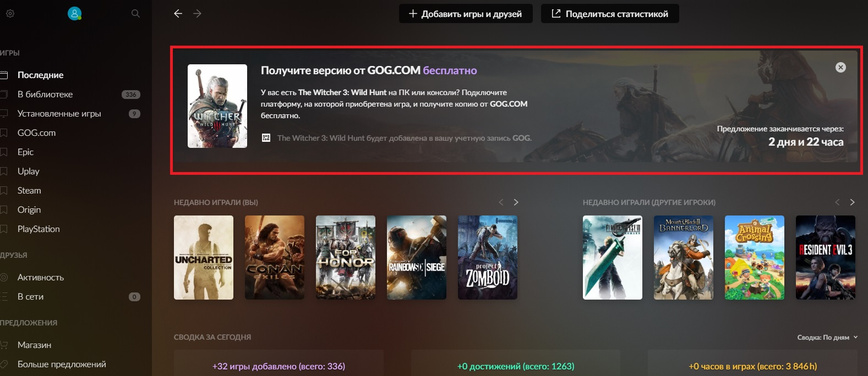Click +0 достижений summary card

click(516, 363)
